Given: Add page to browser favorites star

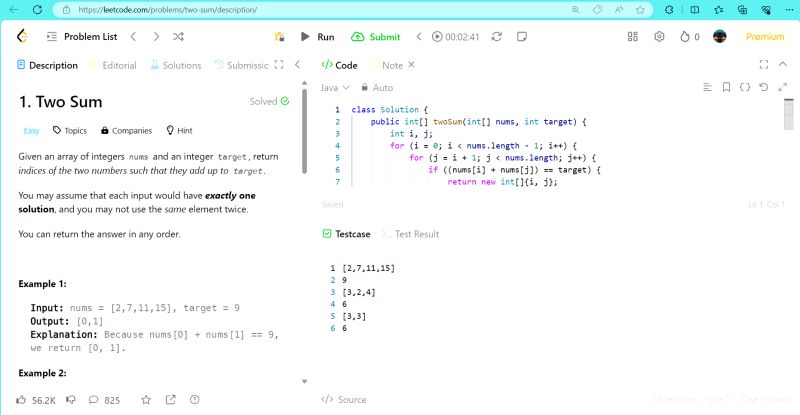Looking at the screenshot, I should click(x=640, y=10).
